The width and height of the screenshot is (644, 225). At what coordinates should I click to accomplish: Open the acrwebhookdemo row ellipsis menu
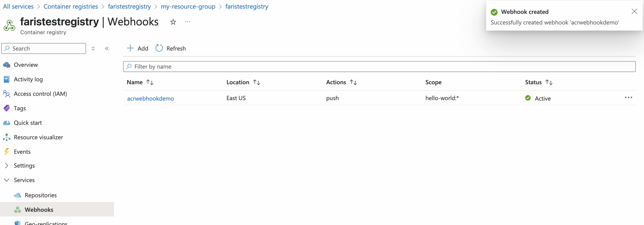(628, 98)
